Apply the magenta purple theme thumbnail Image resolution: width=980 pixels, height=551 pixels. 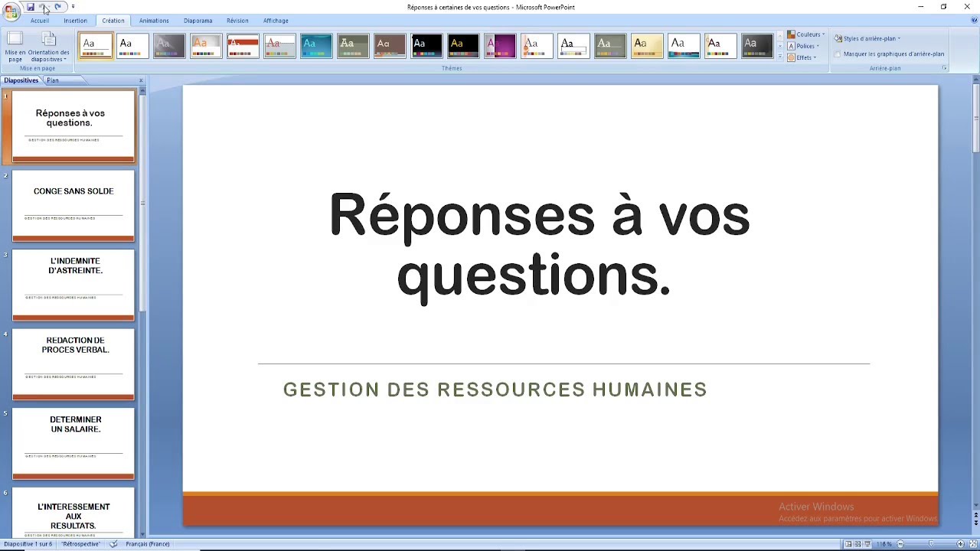pyautogui.click(x=499, y=46)
